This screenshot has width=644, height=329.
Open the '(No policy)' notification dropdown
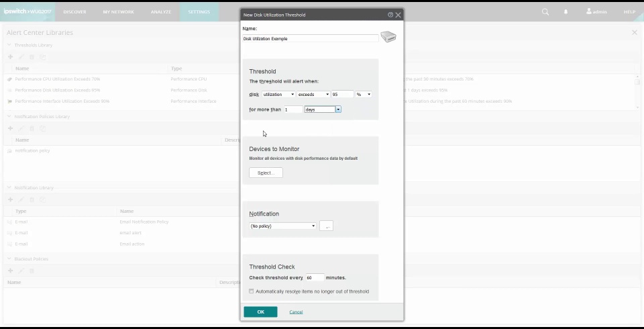point(282,226)
